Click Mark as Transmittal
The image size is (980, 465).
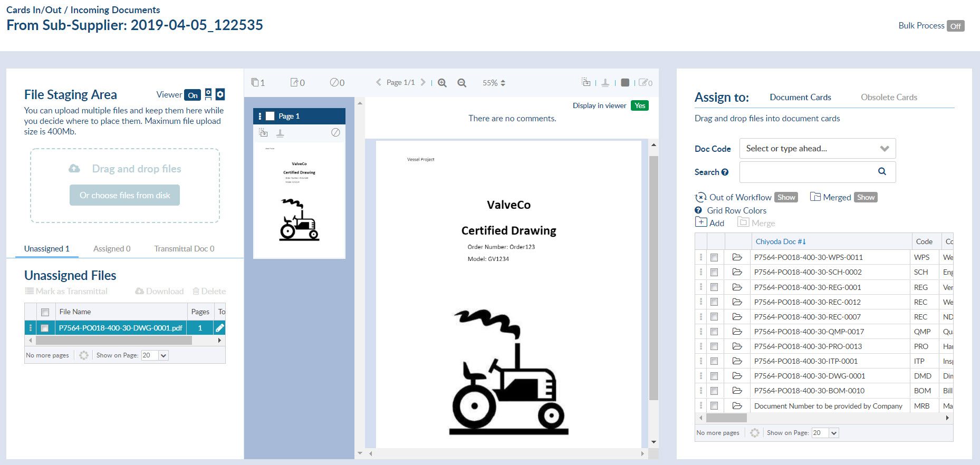click(x=66, y=291)
